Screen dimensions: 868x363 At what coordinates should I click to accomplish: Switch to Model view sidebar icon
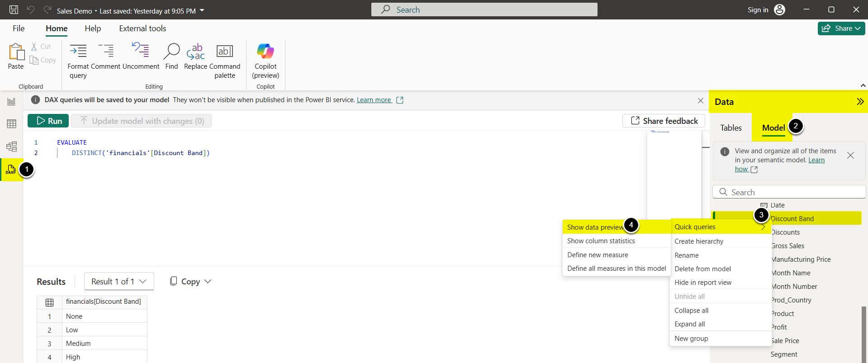pyautogui.click(x=11, y=146)
